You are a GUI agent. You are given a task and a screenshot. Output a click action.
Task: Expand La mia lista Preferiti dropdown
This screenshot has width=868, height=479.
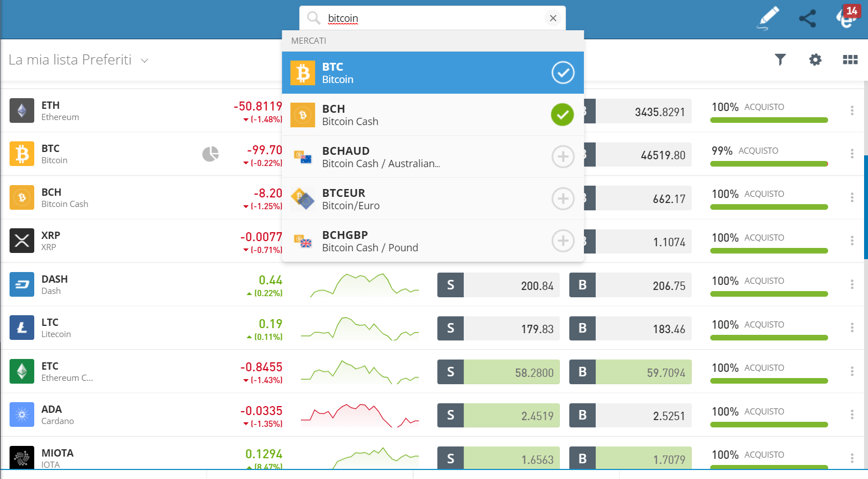click(x=144, y=61)
